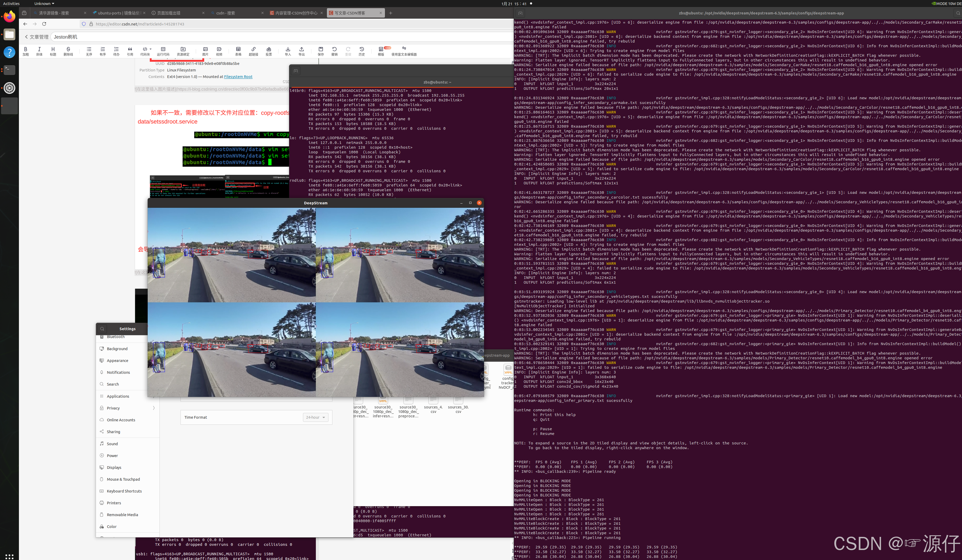Open the Help app from the dock
The height and width of the screenshot is (560, 962).
(x=9, y=52)
